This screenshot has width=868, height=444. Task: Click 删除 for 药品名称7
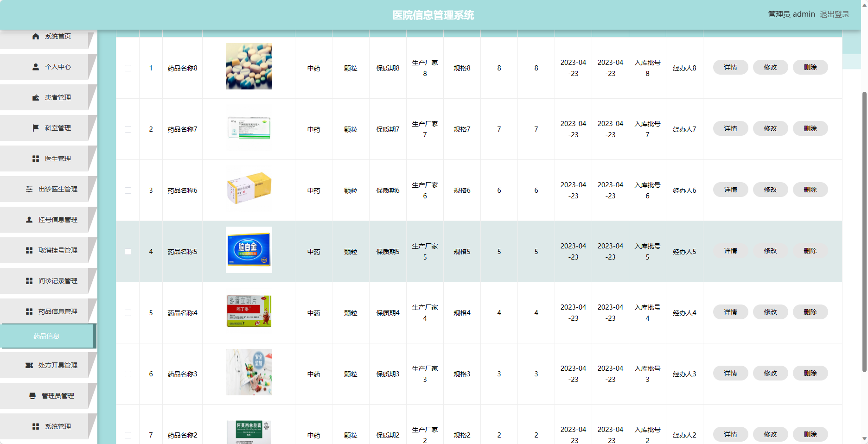(810, 128)
